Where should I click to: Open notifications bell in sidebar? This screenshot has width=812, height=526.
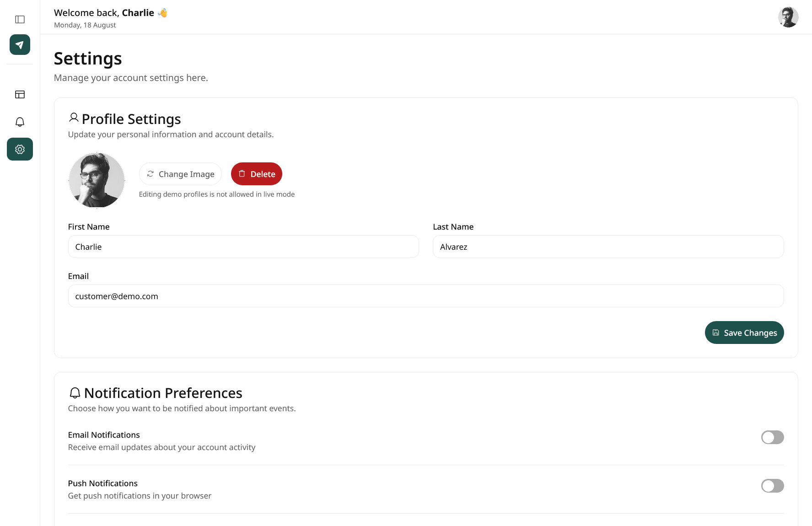20,122
